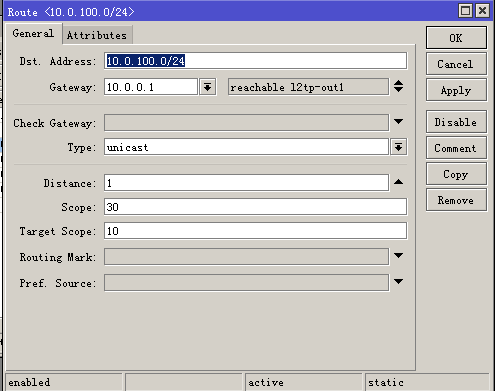Viewport: 495px width, 391px height.
Task: Open the Gateway dropdown arrow
Action: (x=207, y=87)
